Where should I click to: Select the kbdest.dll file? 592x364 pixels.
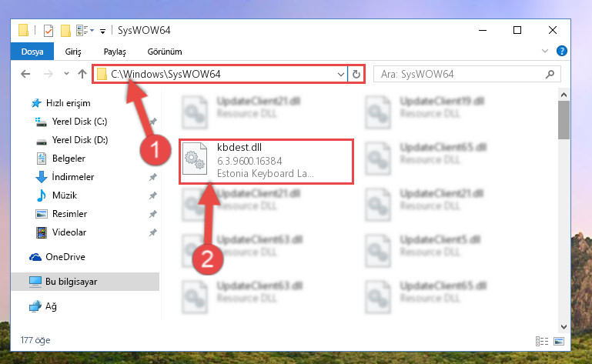[266, 162]
